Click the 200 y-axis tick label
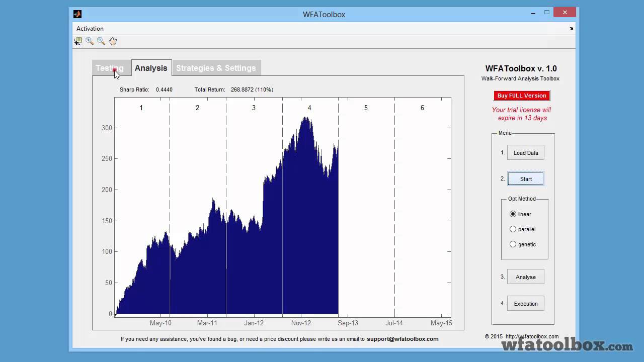The width and height of the screenshot is (644, 362). 107,190
